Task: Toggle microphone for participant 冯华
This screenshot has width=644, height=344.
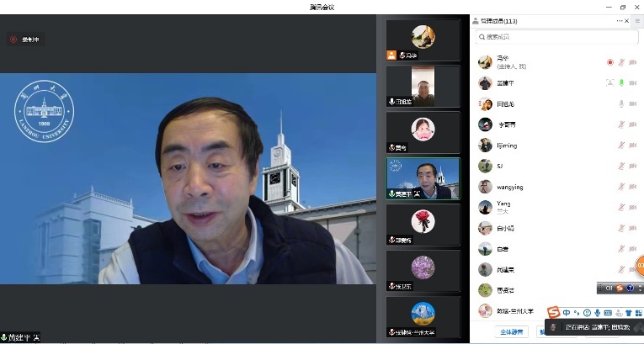Action: (621, 62)
